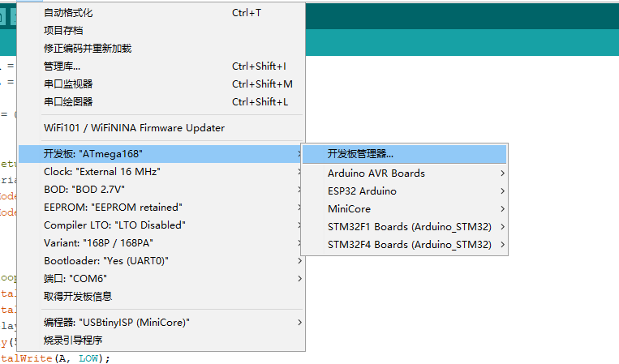Open 串口监视器 serial monitor

(x=68, y=84)
